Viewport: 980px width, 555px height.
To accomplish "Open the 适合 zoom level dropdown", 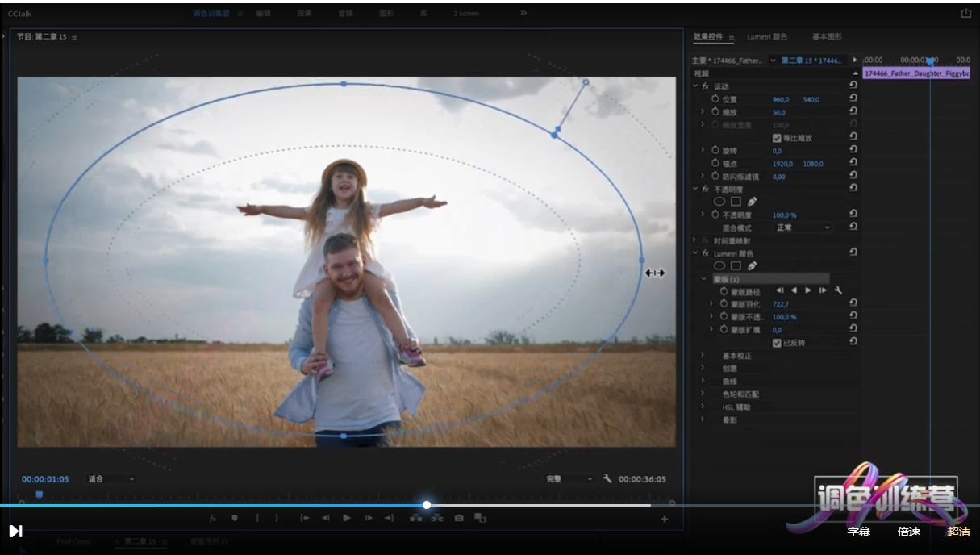I will [x=111, y=479].
